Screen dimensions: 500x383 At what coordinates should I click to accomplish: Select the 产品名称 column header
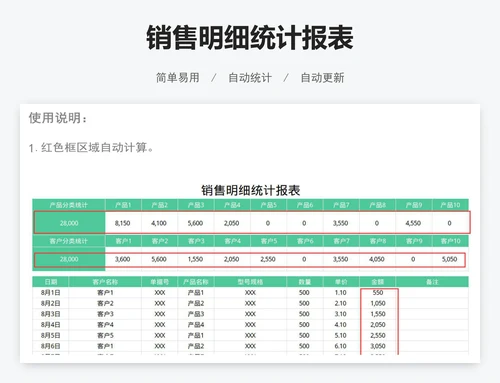(196, 282)
